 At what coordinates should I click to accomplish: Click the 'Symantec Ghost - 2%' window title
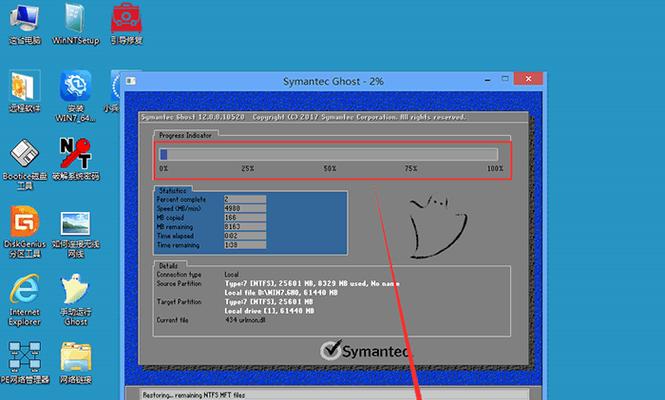pos(333,81)
